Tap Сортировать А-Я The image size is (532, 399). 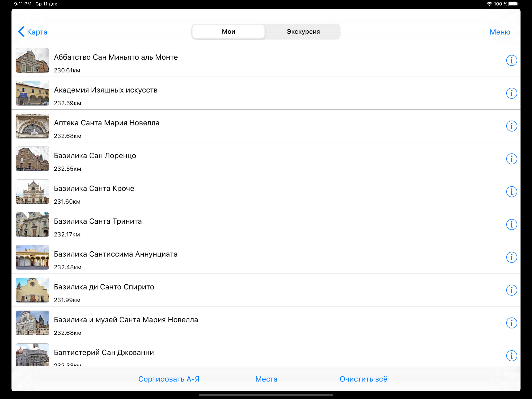click(x=169, y=379)
